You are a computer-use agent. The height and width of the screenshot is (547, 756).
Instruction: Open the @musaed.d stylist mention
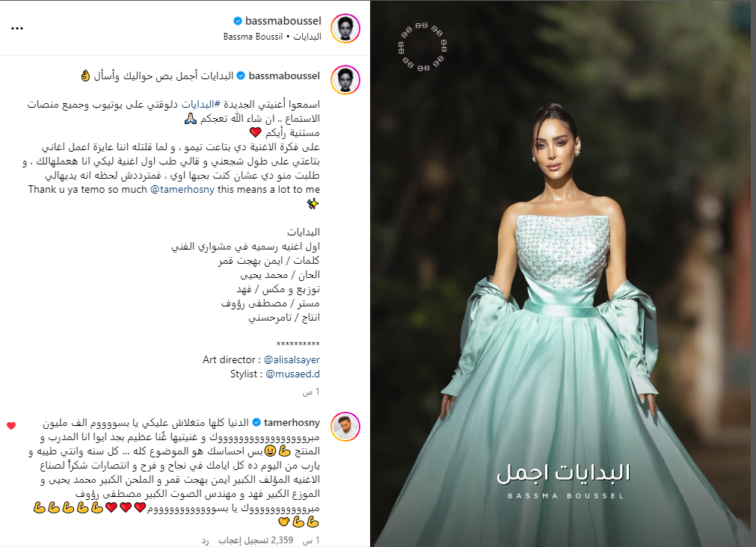(292, 374)
